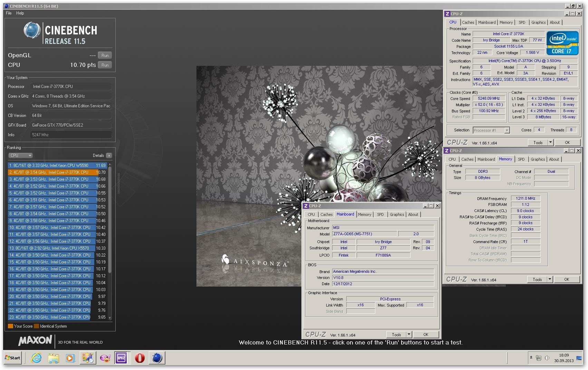Click the GFX Board field GeForce GTX 770
The width and height of the screenshot is (588, 370).
pyautogui.click(x=71, y=125)
